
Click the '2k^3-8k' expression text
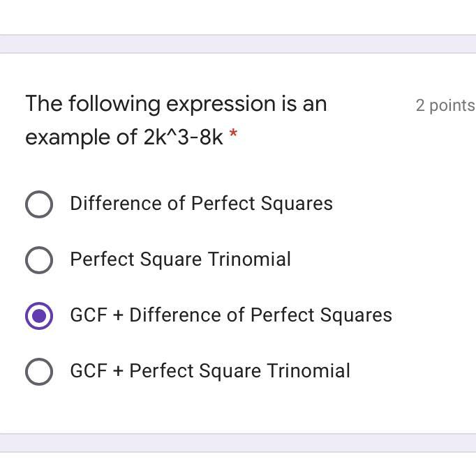tap(184, 137)
